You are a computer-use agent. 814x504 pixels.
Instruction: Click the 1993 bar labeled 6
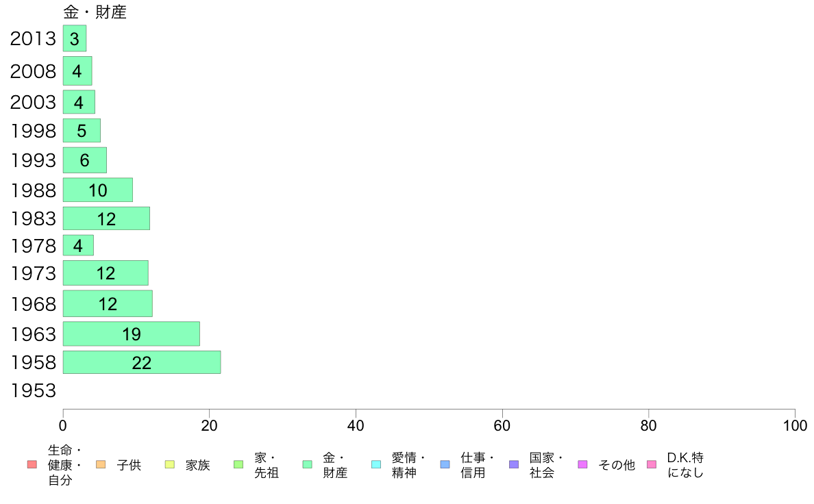point(84,160)
